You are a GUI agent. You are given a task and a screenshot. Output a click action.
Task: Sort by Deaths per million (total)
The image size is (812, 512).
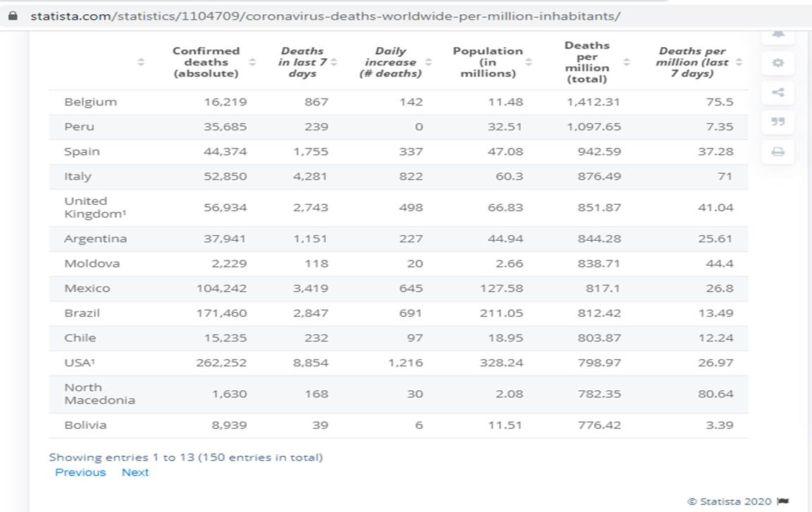587,62
